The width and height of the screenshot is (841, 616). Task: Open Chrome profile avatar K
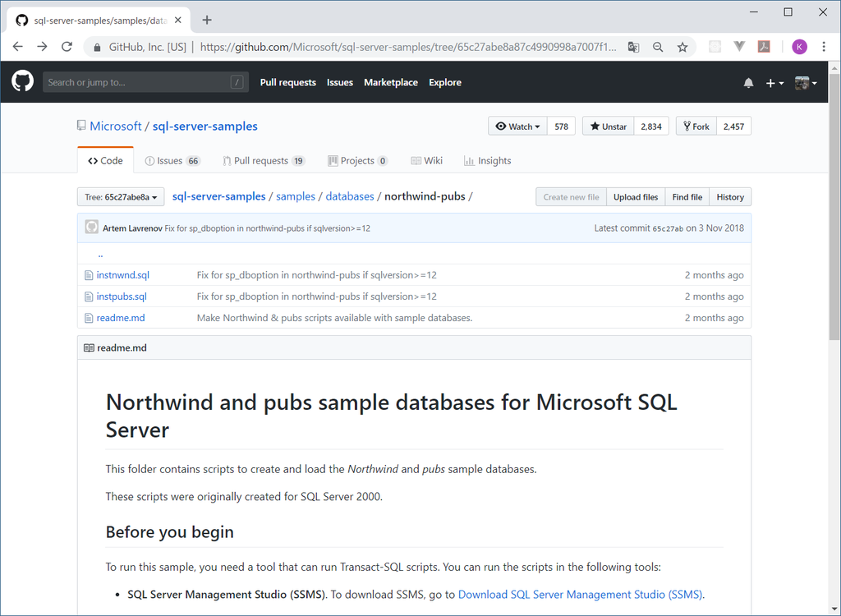coord(799,47)
